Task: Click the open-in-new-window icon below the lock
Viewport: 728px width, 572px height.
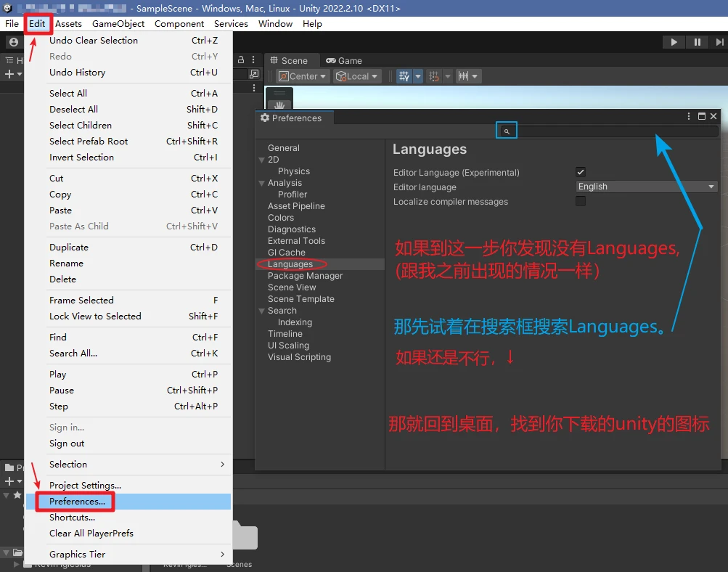Action: [253, 74]
